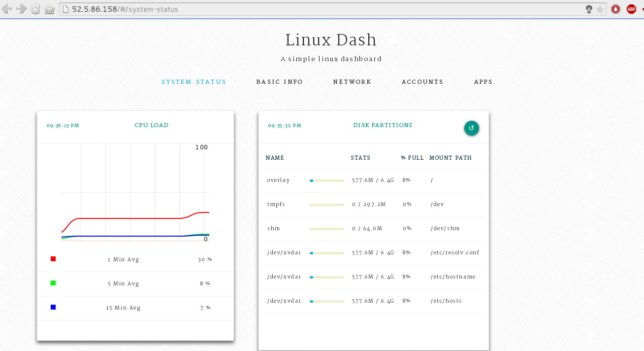Go to the Apps tab

coord(483,82)
